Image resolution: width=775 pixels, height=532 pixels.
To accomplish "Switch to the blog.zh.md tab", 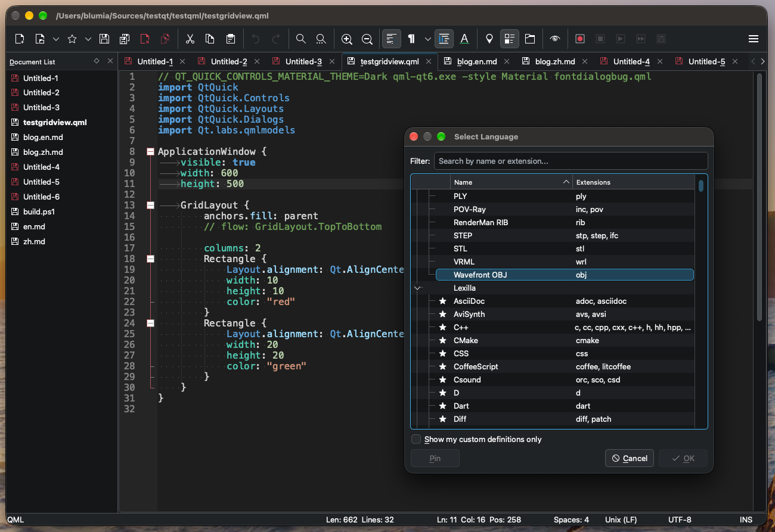I will point(555,61).
